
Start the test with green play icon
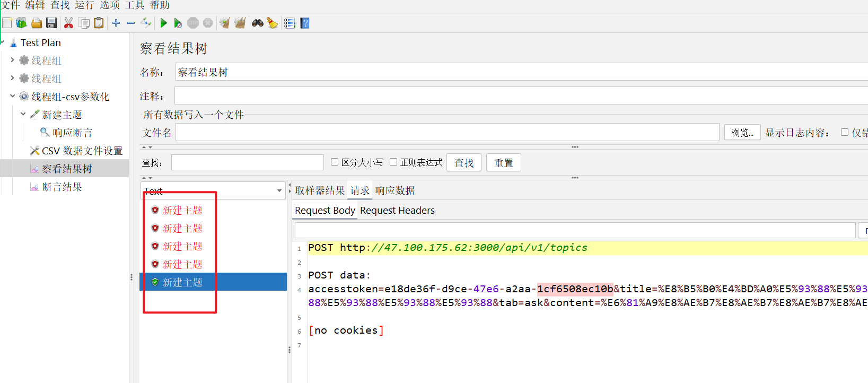[163, 23]
